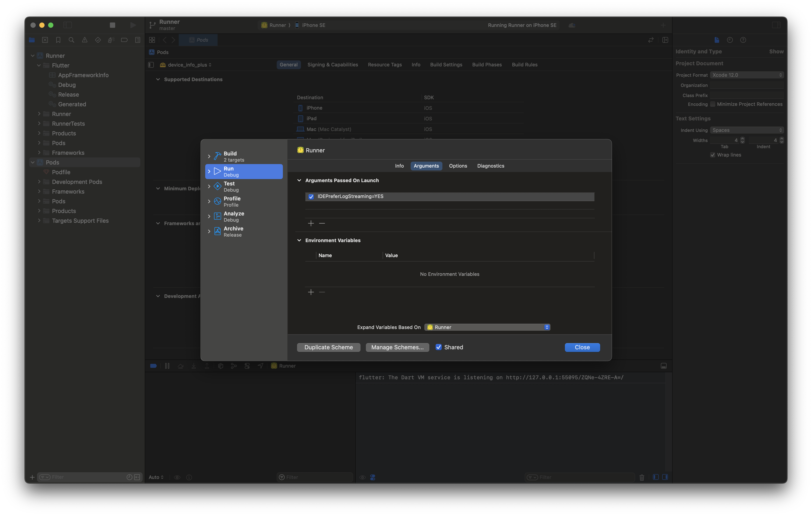This screenshot has height=516, width=812.
Task: Go back in editor history
Action: click(165, 40)
